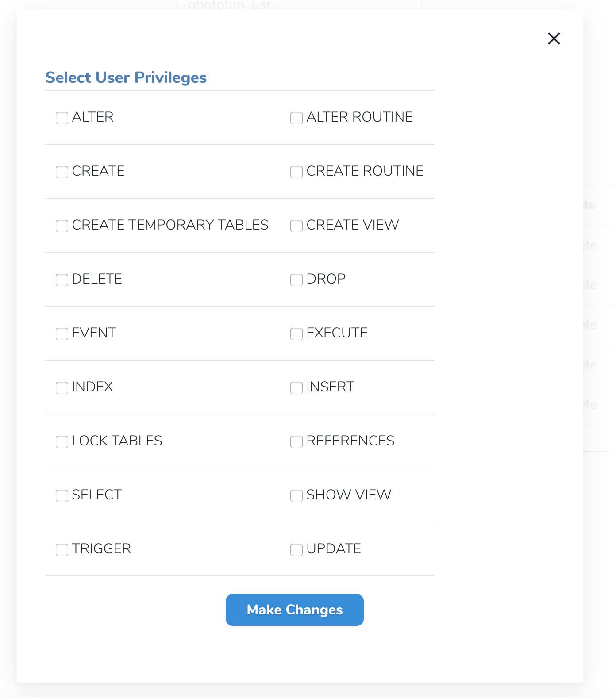Enable the DROP privilege
The image size is (616, 698).
(296, 280)
